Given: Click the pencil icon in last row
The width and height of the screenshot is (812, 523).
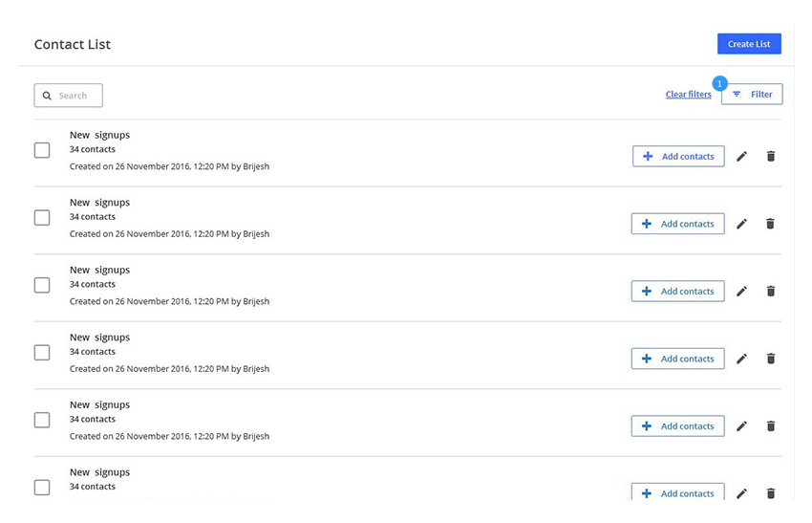Looking at the screenshot, I should coord(741,493).
